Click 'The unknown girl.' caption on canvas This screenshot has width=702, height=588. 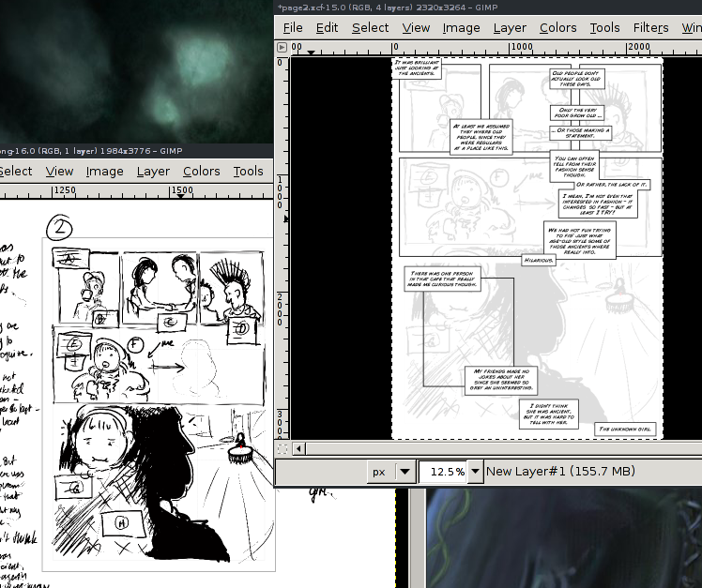point(625,430)
